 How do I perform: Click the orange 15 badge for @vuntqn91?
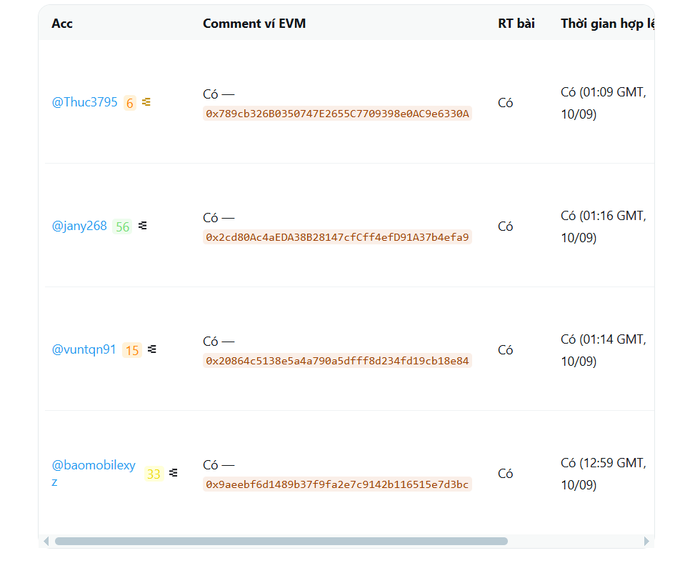132,350
